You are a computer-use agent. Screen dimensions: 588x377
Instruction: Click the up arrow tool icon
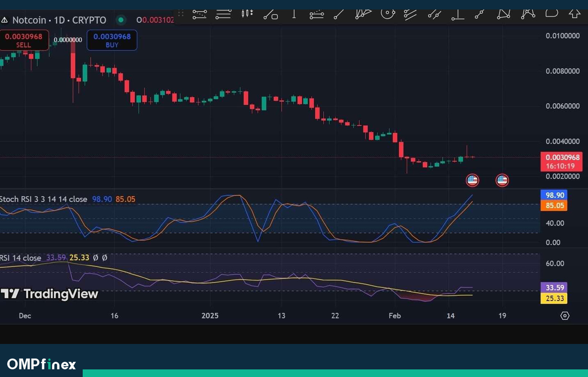574,14
